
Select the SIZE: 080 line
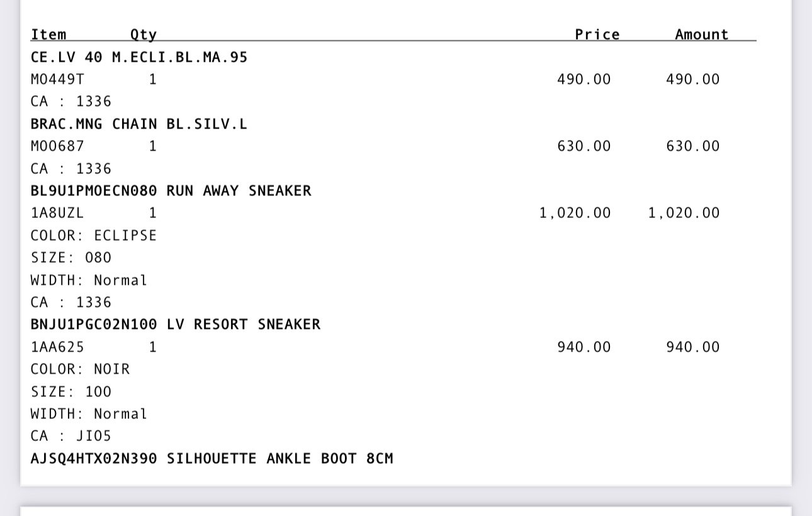[71, 258]
